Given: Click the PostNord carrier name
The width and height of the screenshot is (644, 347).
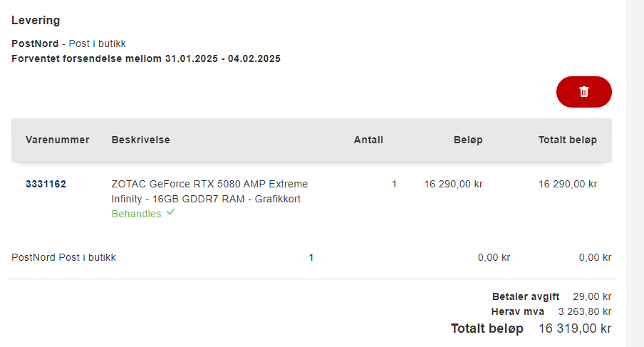Looking at the screenshot, I should [35, 43].
